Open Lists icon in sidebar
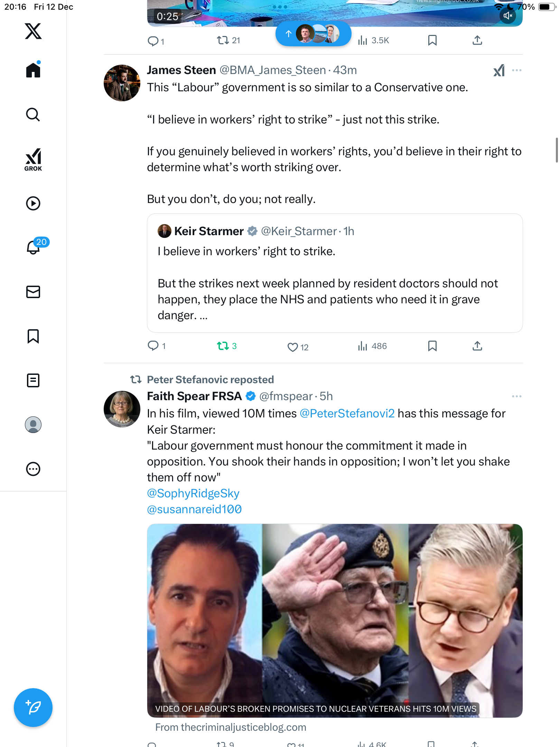 click(33, 380)
